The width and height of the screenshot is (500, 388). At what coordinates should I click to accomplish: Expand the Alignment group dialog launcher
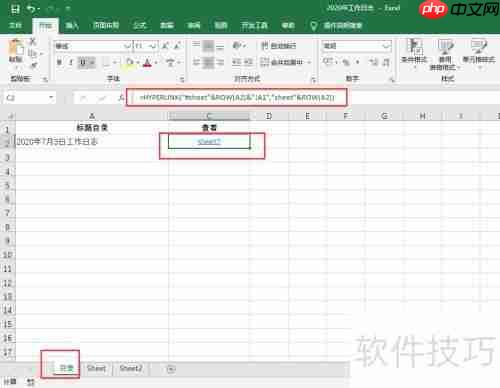pos(313,80)
